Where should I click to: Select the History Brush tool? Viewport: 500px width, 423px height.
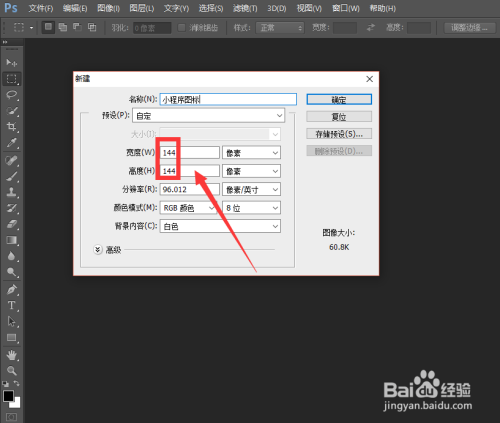pos(12,208)
